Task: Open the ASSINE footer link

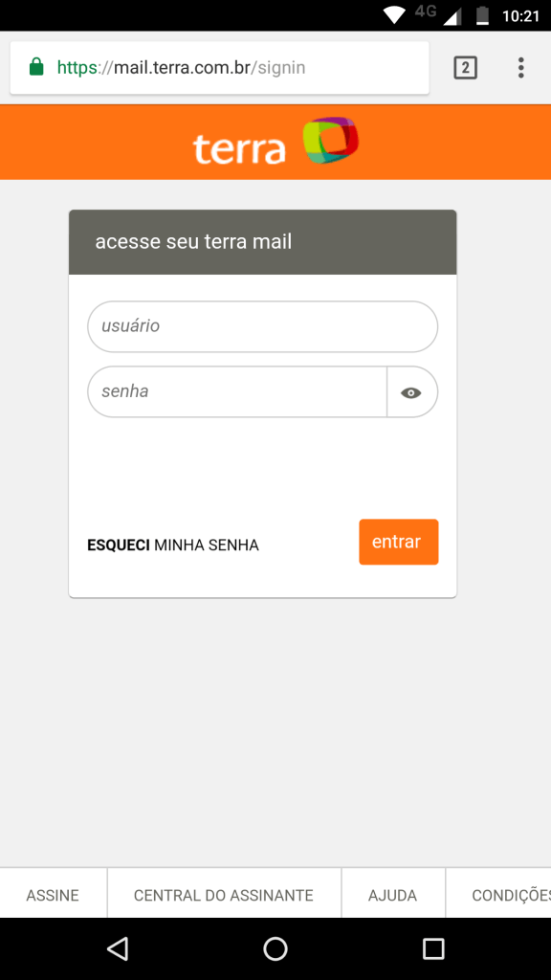Action: pyautogui.click(x=53, y=894)
